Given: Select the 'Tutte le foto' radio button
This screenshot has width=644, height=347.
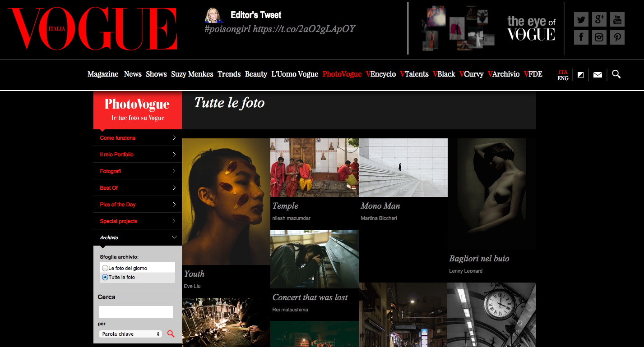Looking at the screenshot, I should coord(105,277).
